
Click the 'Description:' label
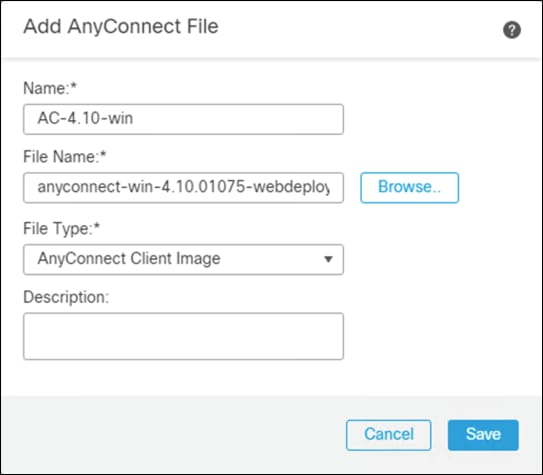click(x=66, y=297)
